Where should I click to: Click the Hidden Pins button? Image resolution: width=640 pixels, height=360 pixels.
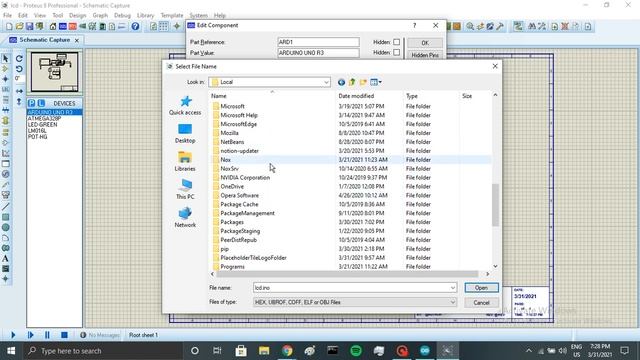pyautogui.click(x=425, y=55)
